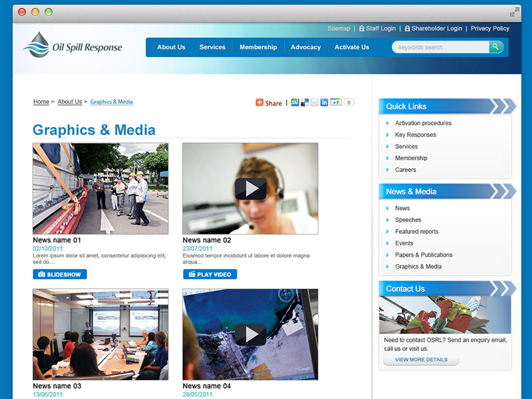
Task: Click the Graphics & Media breadcrumb link
Action: click(x=112, y=102)
